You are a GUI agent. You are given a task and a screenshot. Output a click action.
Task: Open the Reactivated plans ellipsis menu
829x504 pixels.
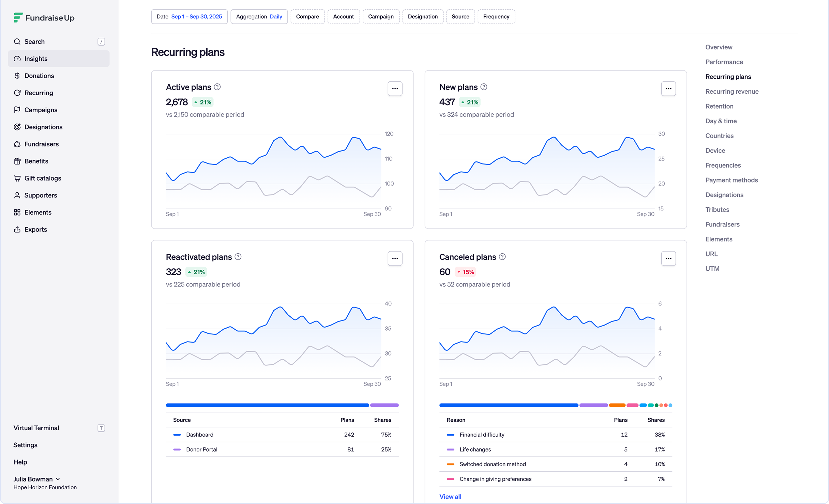tap(395, 258)
